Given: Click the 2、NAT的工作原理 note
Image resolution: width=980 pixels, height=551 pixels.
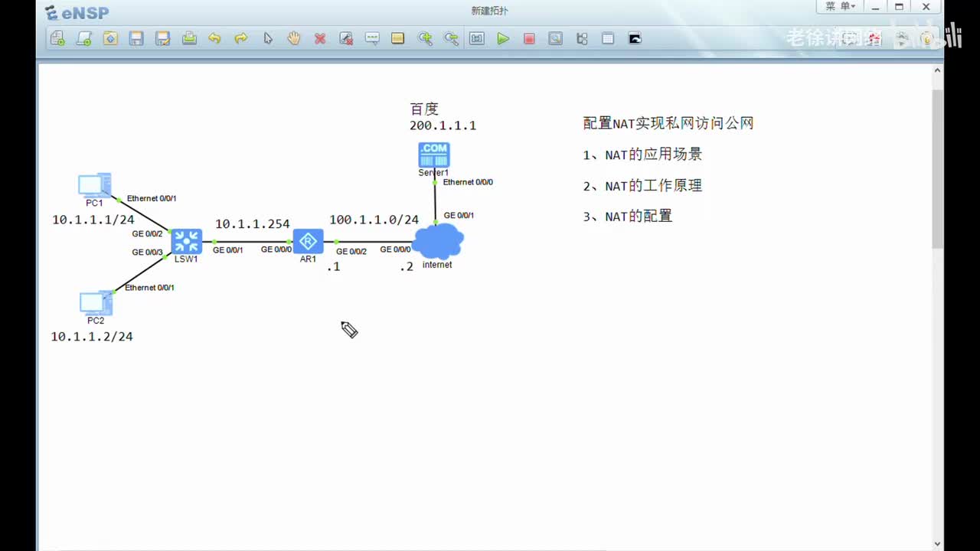Looking at the screenshot, I should (642, 185).
